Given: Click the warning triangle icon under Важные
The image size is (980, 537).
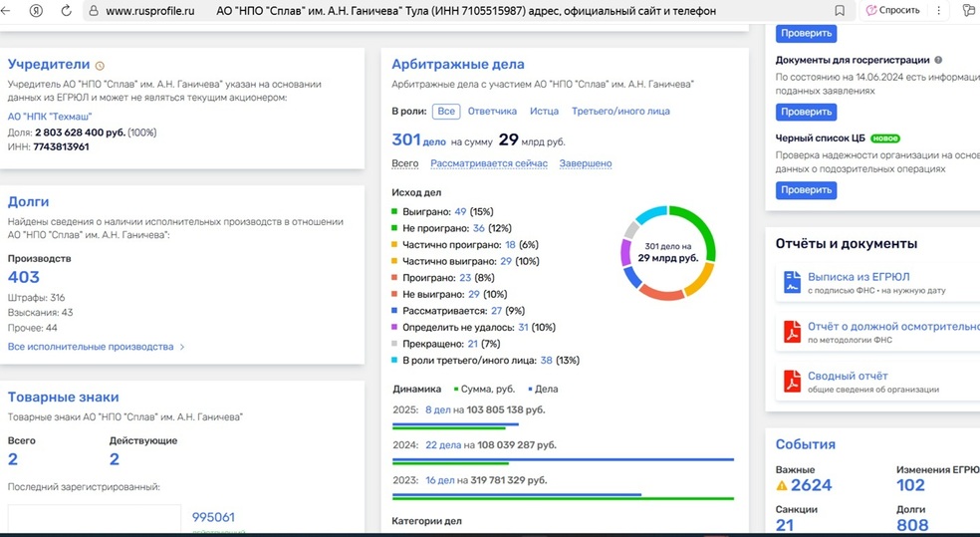Looking at the screenshot, I should tap(782, 486).
